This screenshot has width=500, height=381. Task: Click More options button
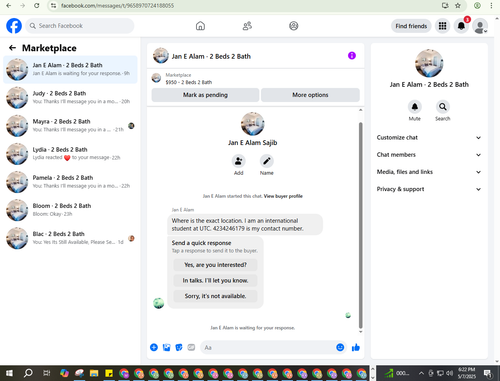pyautogui.click(x=310, y=95)
